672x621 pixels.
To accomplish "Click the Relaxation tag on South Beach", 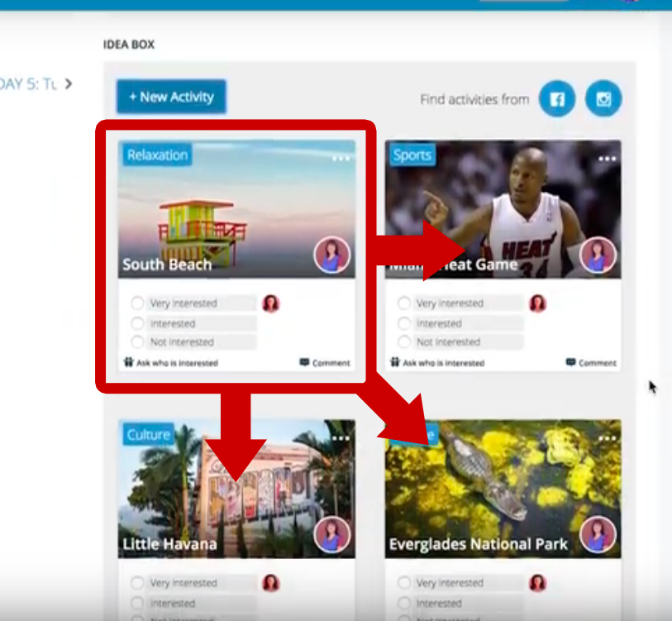I will coord(157,155).
